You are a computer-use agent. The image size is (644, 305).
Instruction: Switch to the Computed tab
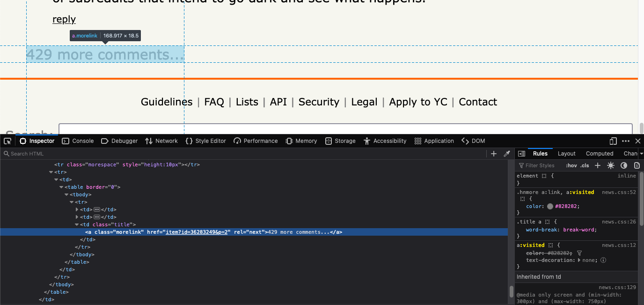(600, 153)
